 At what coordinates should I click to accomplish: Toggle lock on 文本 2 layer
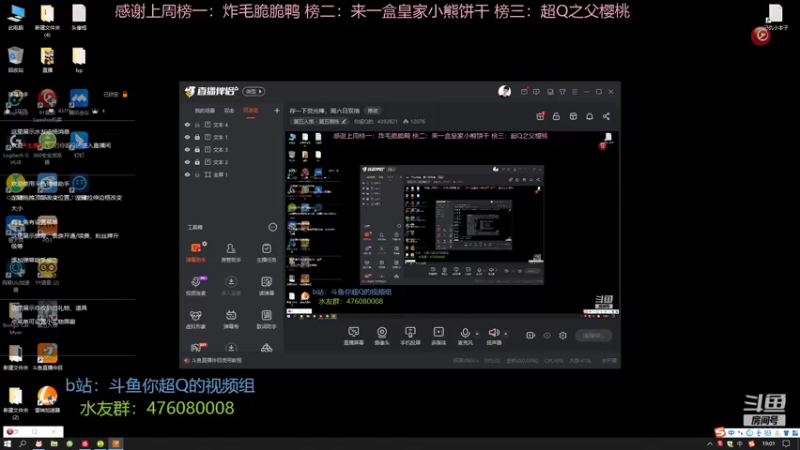pyautogui.click(x=197, y=162)
